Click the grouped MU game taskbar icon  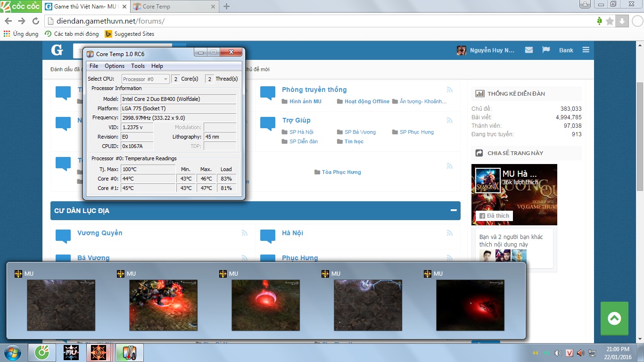click(100, 353)
